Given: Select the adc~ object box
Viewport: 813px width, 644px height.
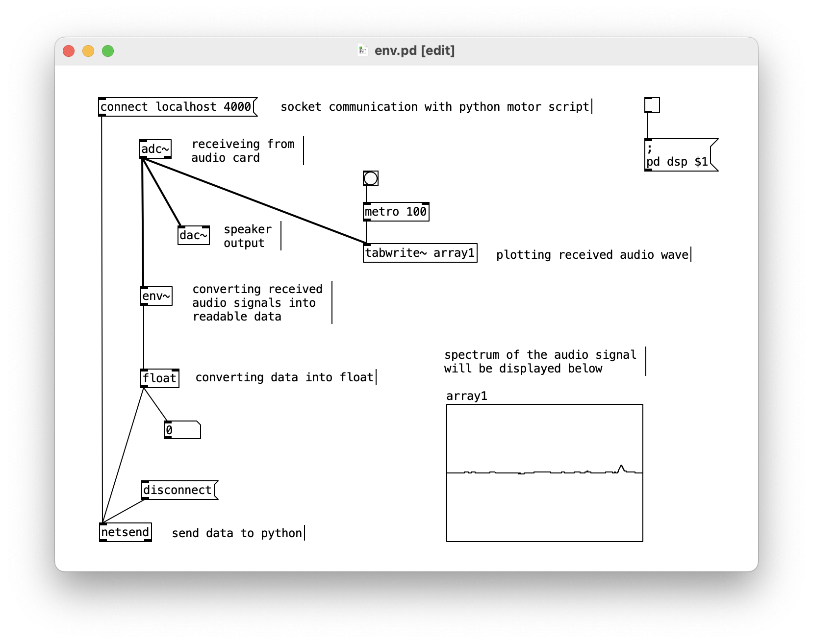Looking at the screenshot, I should [x=156, y=149].
